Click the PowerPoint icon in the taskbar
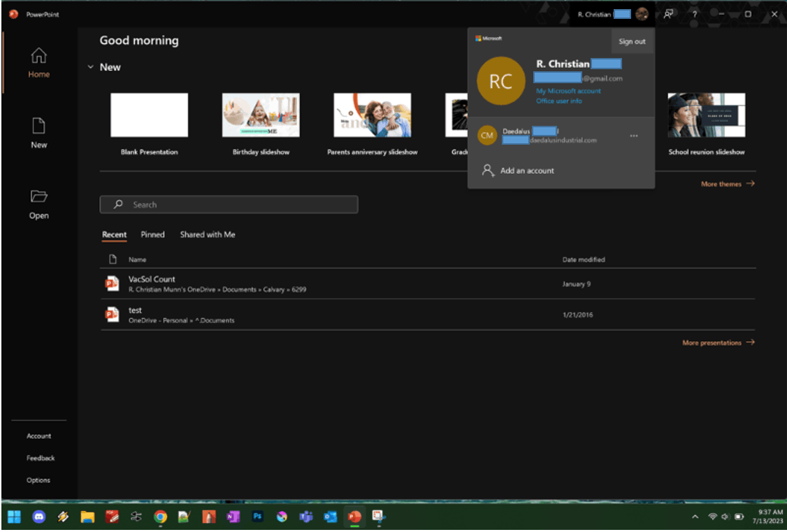787x532 pixels. pyautogui.click(x=354, y=517)
